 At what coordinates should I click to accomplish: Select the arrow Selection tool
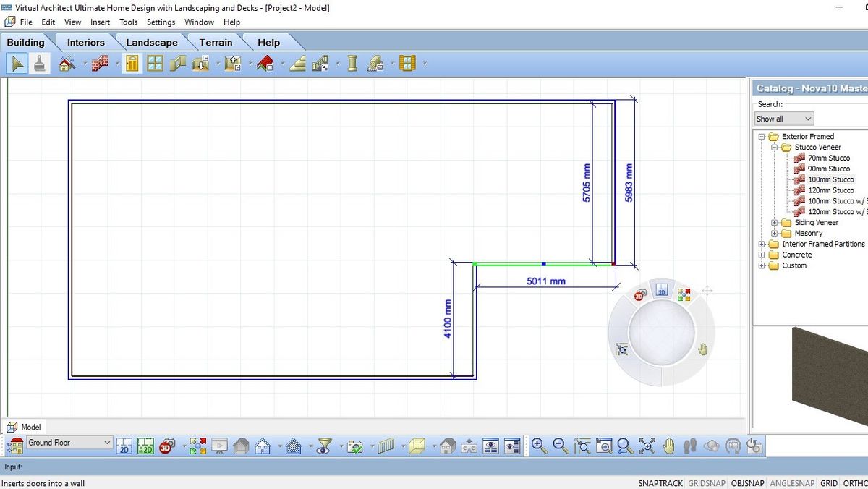(18, 64)
